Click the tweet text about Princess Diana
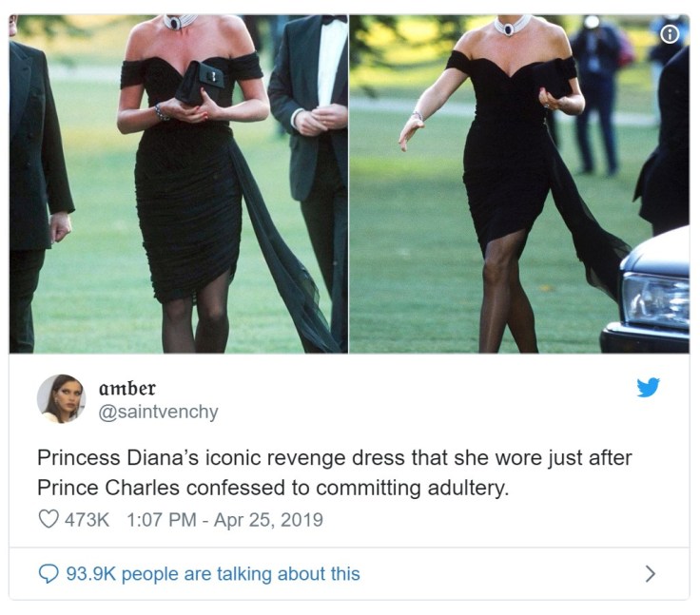The image size is (700, 615). point(335,472)
